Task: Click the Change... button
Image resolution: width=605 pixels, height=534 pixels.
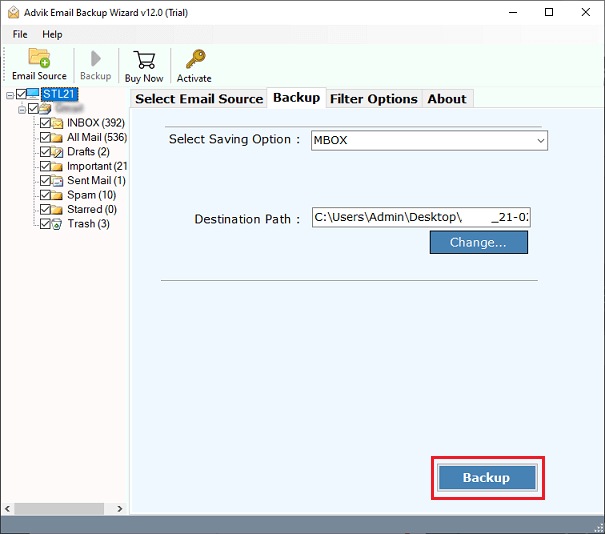Action: coord(478,242)
